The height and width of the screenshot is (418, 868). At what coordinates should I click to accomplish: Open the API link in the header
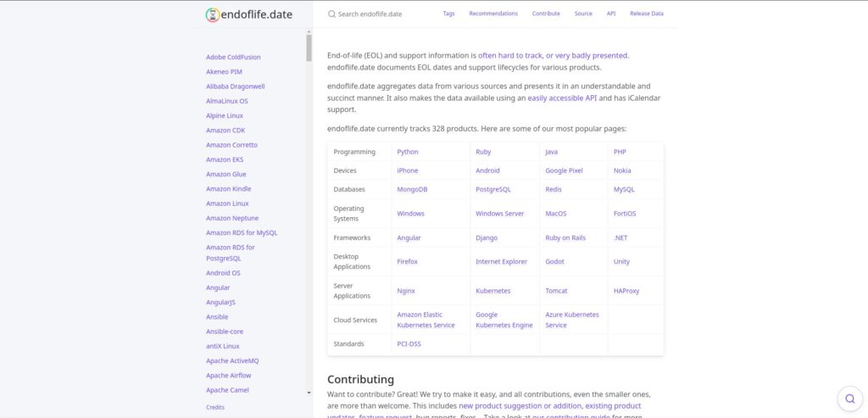pyautogui.click(x=611, y=14)
